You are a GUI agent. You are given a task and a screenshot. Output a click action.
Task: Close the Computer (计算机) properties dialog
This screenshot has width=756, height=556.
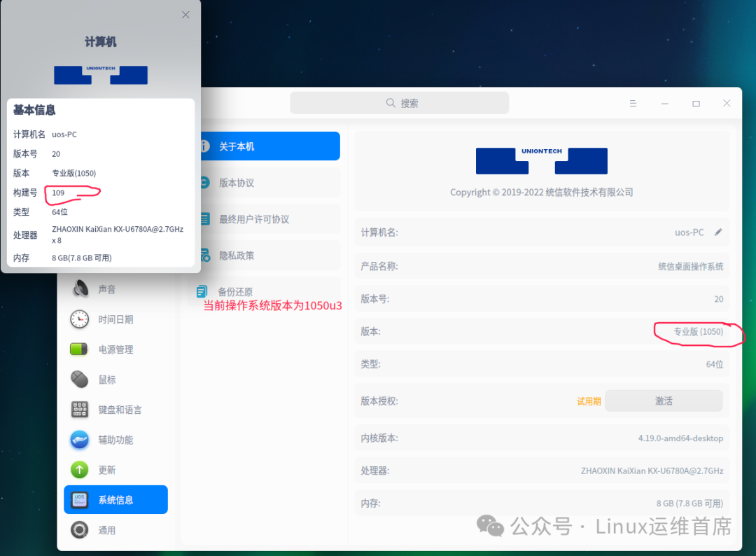pyautogui.click(x=185, y=15)
